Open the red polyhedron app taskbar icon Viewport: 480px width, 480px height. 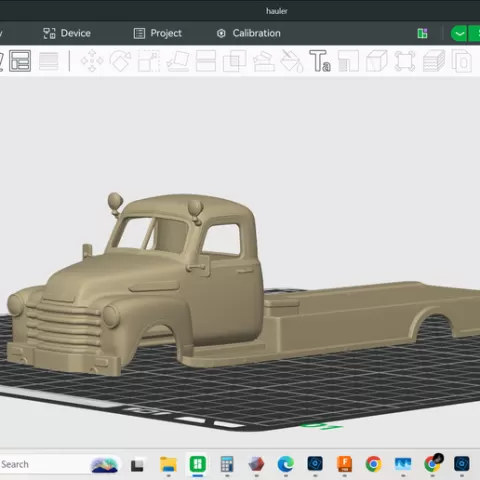pos(256,464)
